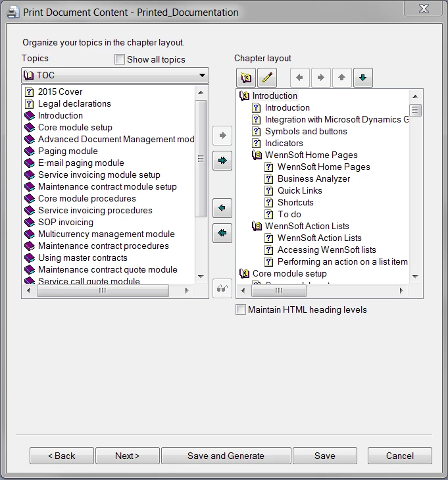Image resolution: width=448 pixels, height=480 pixels.
Task: Click the create new chapter book icon
Action: [x=246, y=78]
